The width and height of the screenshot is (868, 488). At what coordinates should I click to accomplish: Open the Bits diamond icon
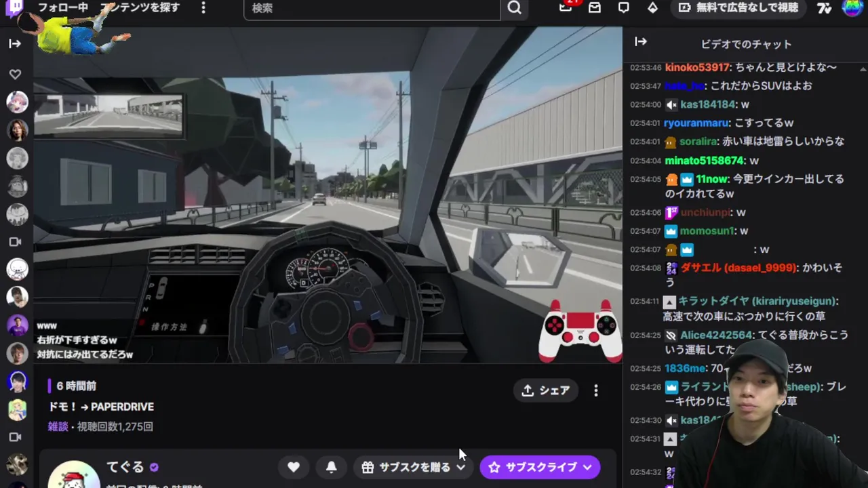[x=652, y=8]
